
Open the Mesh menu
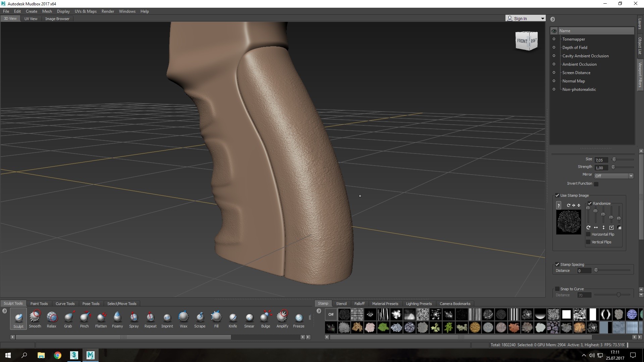(x=47, y=11)
